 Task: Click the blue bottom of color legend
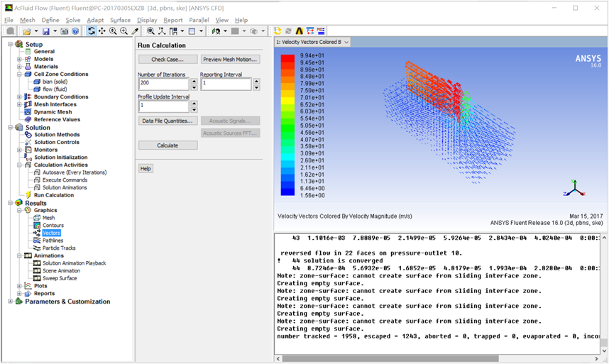click(287, 192)
